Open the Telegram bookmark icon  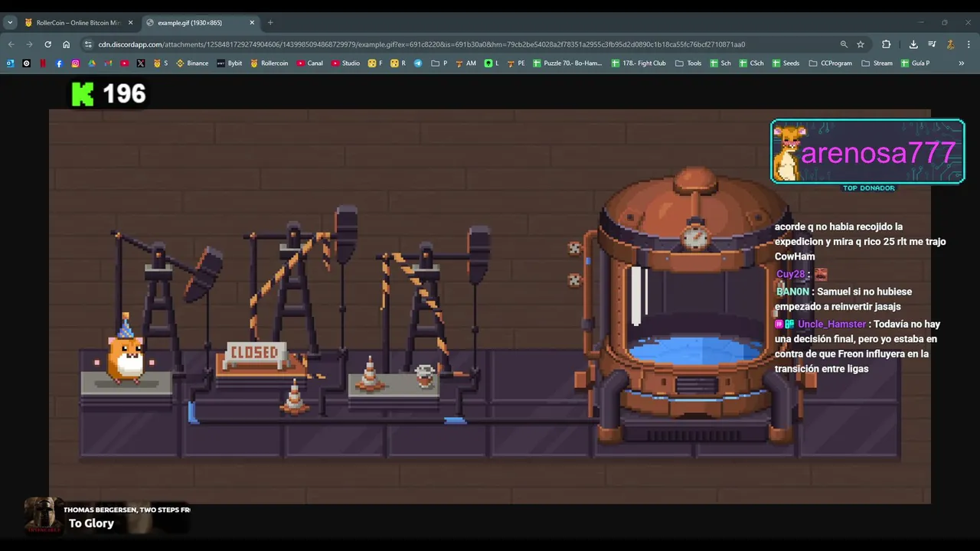(418, 64)
